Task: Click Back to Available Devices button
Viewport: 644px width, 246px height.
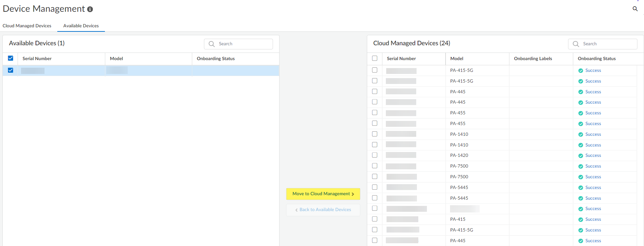Action: pos(323,210)
